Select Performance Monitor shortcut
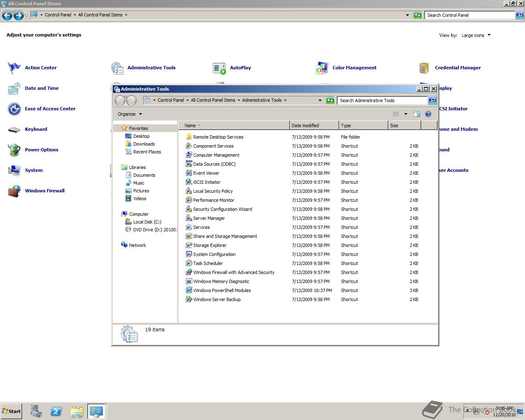525x420 pixels. [210, 200]
